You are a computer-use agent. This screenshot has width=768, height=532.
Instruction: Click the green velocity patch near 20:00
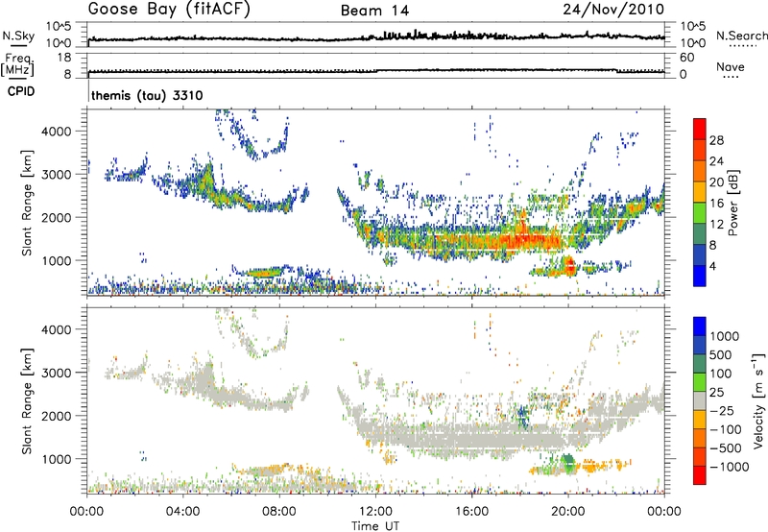pyautogui.click(x=568, y=463)
